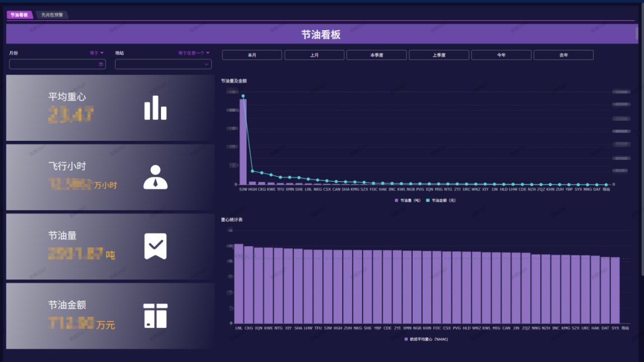
Task: Expand the 场站 selection combo box
Action: [163, 64]
